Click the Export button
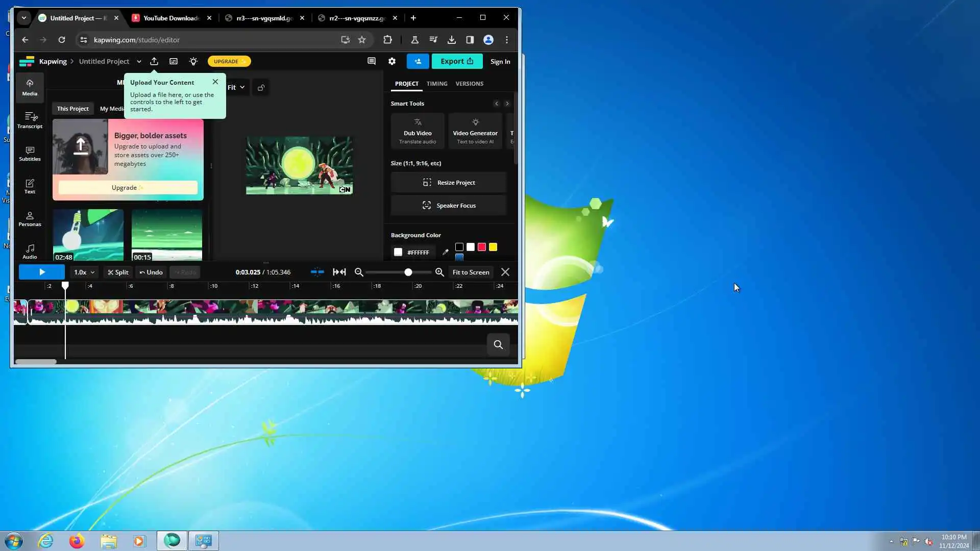The height and width of the screenshot is (551, 980). [x=456, y=61]
